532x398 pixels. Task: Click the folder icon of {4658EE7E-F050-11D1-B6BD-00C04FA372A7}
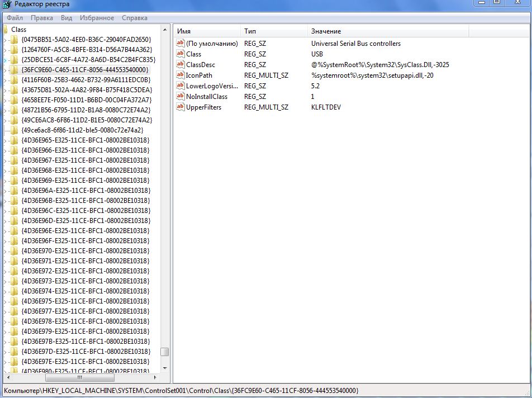pos(14,100)
